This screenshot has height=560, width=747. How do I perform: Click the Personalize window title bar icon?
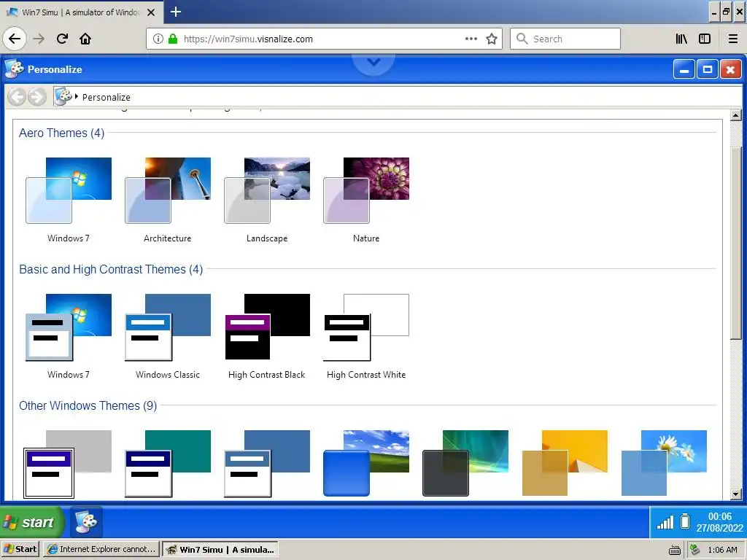click(15, 69)
